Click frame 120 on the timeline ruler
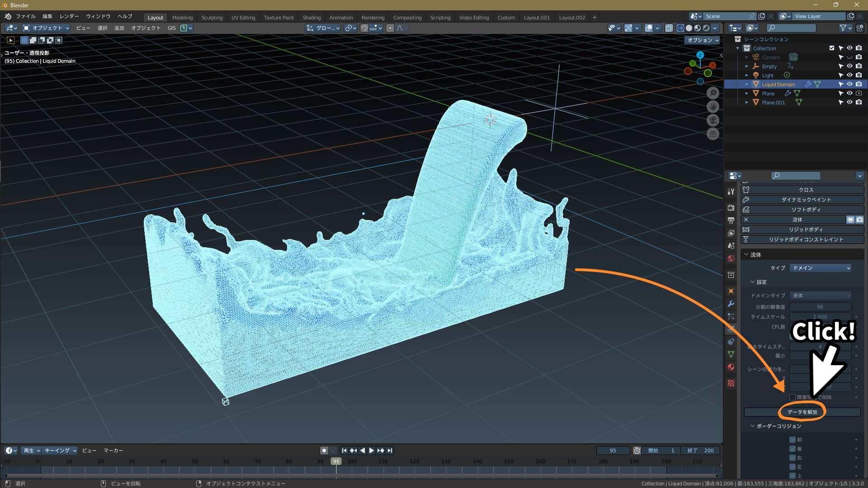The height and width of the screenshot is (488, 868). pyautogui.click(x=415, y=462)
